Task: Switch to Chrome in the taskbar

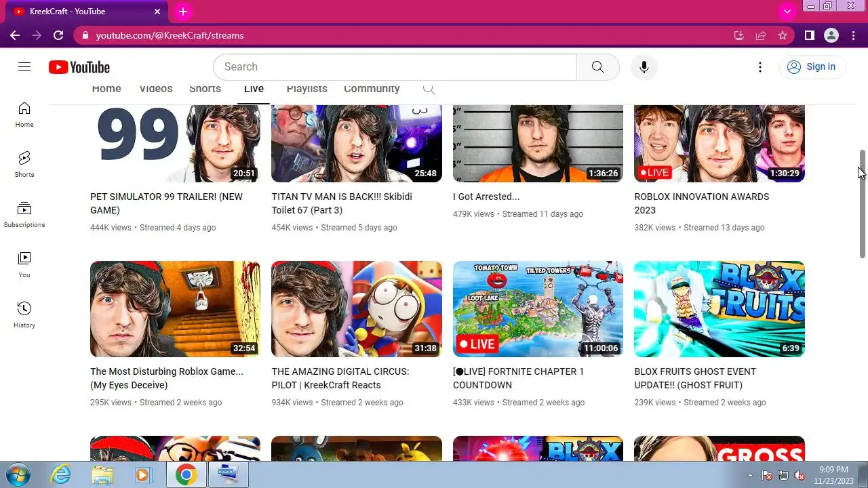Action: (x=186, y=475)
